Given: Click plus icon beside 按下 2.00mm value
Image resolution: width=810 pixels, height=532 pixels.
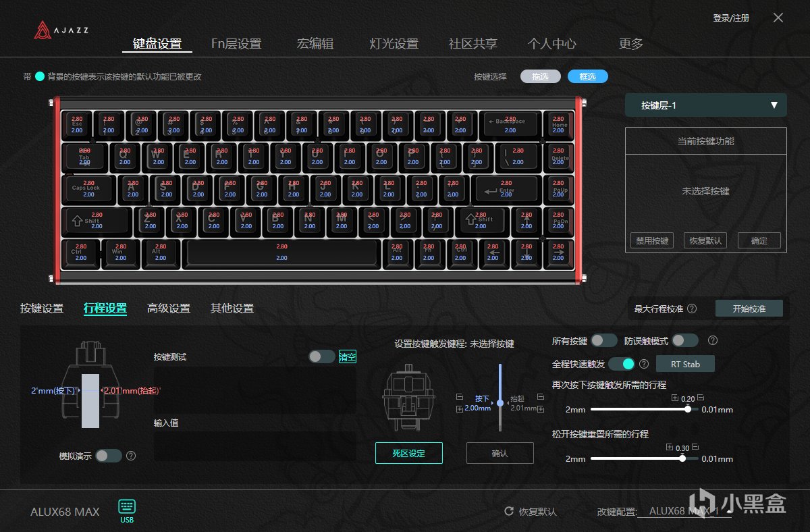Looking at the screenshot, I should point(460,409).
